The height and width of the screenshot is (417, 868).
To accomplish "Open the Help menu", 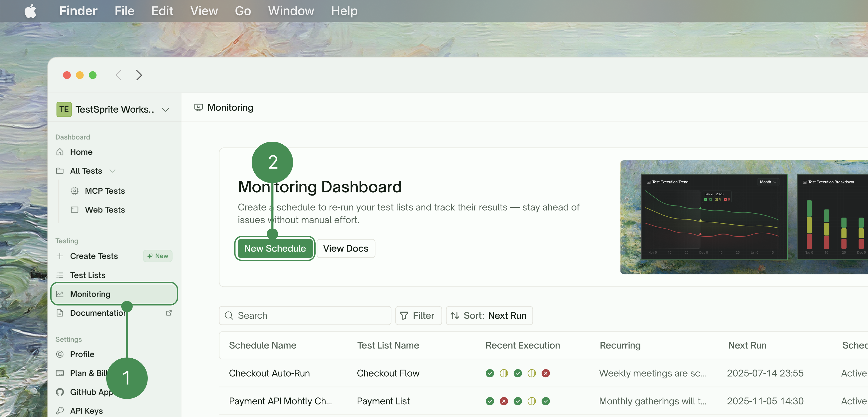I will coord(344,11).
